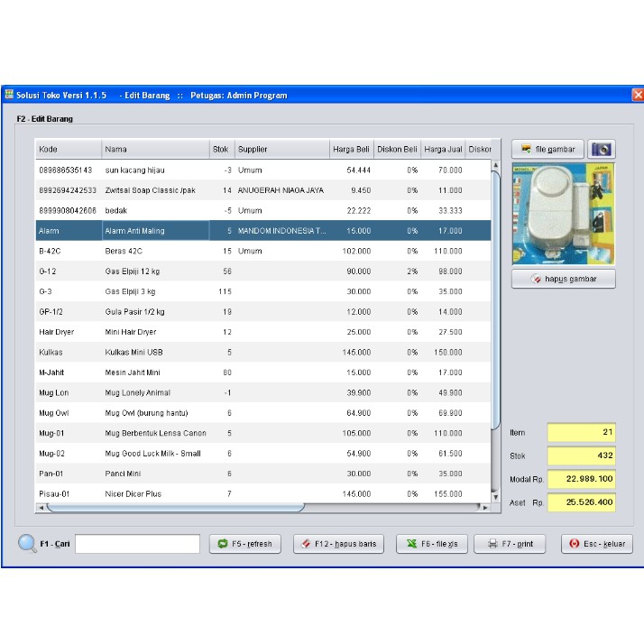Sort table by Kode column header

coord(68,149)
